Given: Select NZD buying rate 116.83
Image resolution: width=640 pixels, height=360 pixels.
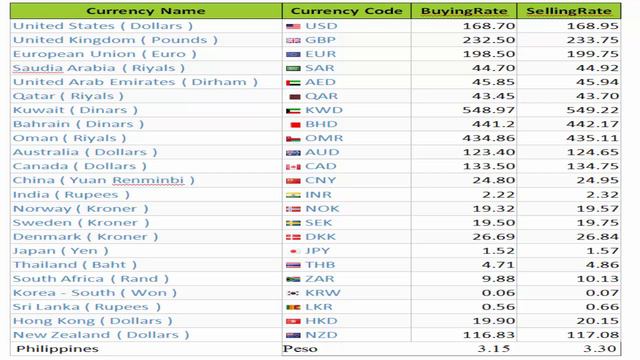Looking at the screenshot, I should (x=489, y=336).
